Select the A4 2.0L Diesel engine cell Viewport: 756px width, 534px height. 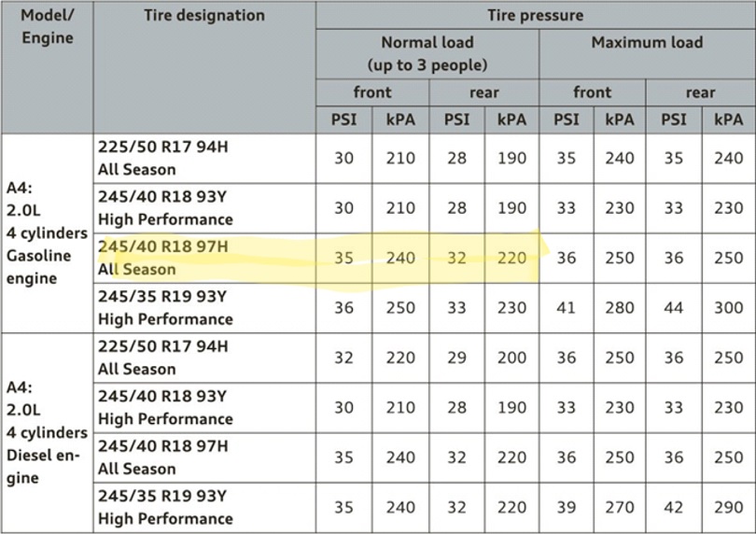[x=48, y=432]
